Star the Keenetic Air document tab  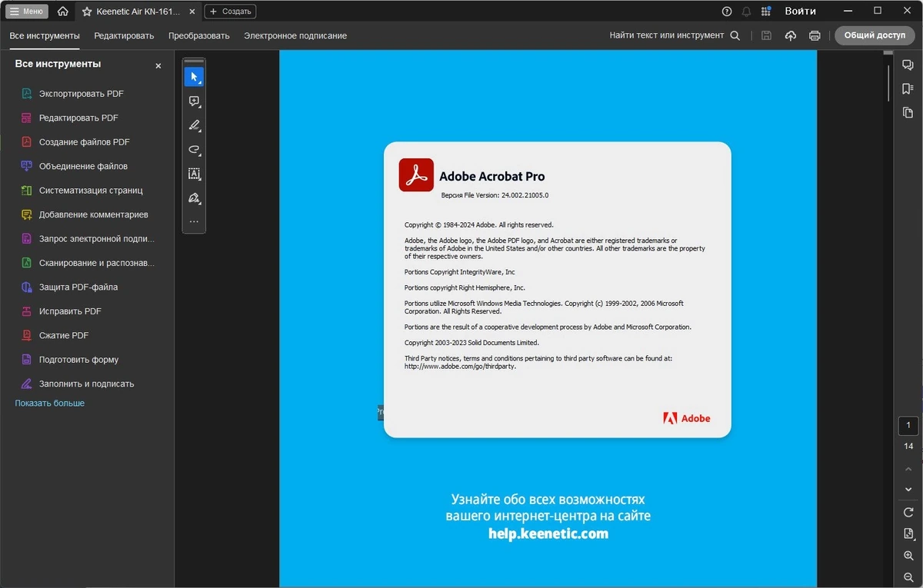[x=86, y=12]
